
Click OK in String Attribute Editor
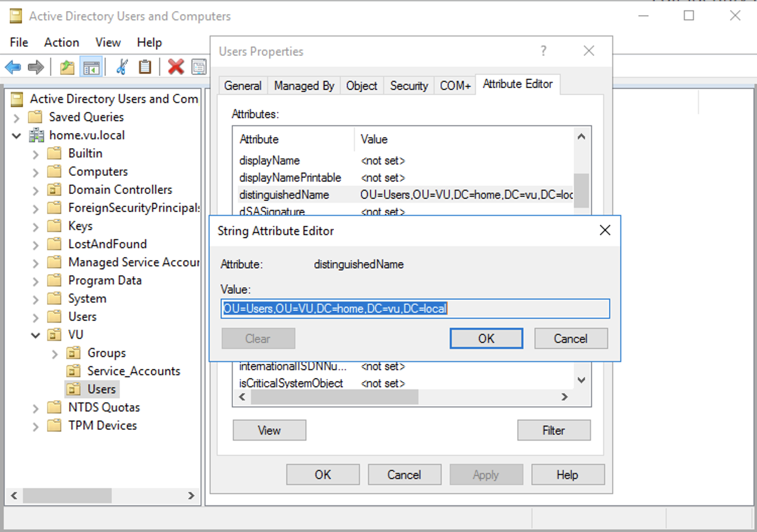486,338
